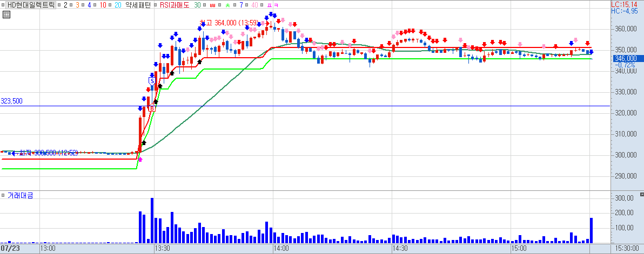Click the blue S sell signal marker
This screenshot has height=254, width=644.
[152, 81]
